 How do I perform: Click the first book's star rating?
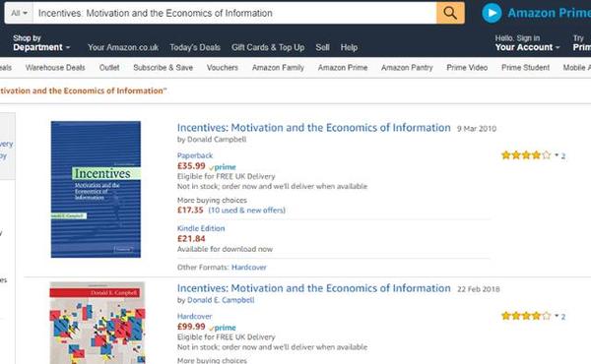(x=526, y=155)
